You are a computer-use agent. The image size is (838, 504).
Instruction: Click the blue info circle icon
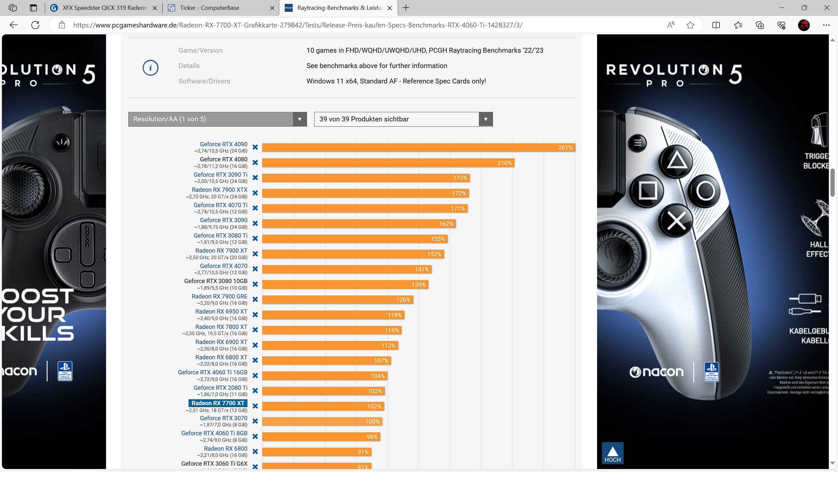(x=150, y=68)
